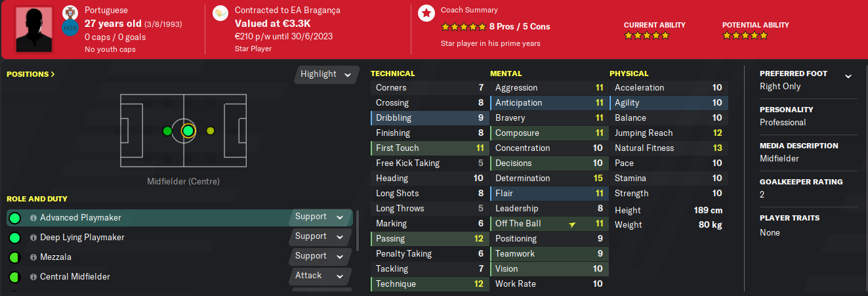868x296 pixels.
Task: Click the Portuguese nationality flag badge
Action: pos(71,12)
